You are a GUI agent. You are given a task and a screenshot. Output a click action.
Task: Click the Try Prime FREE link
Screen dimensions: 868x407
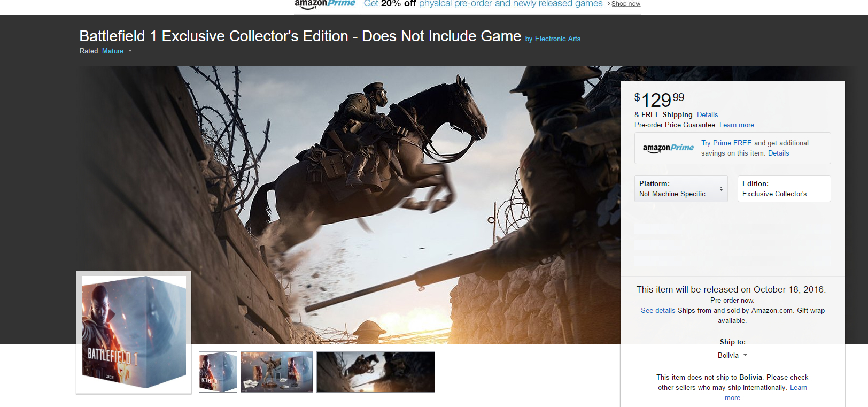click(726, 143)
